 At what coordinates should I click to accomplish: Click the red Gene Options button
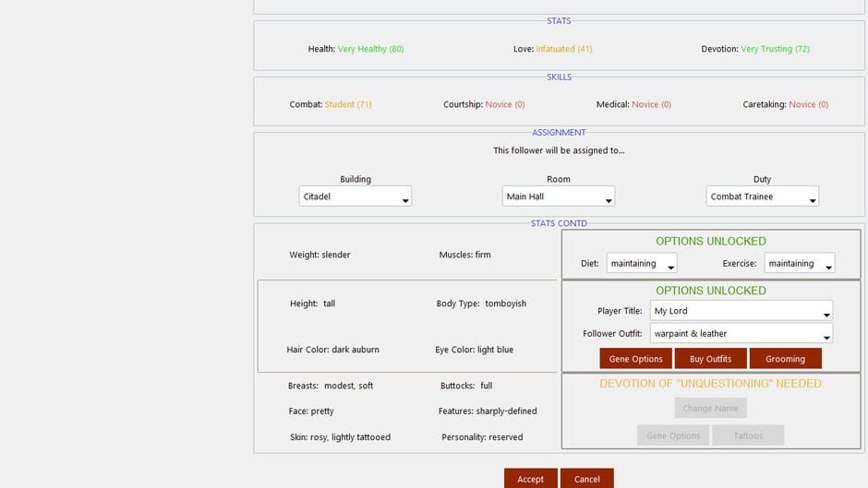coord(635,359)
